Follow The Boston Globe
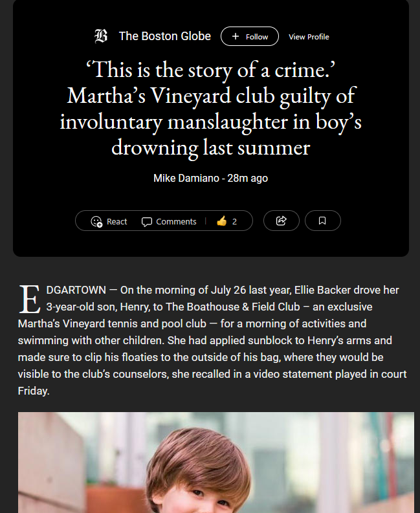This screenshot has height=513, width=420. coord(249,36)
